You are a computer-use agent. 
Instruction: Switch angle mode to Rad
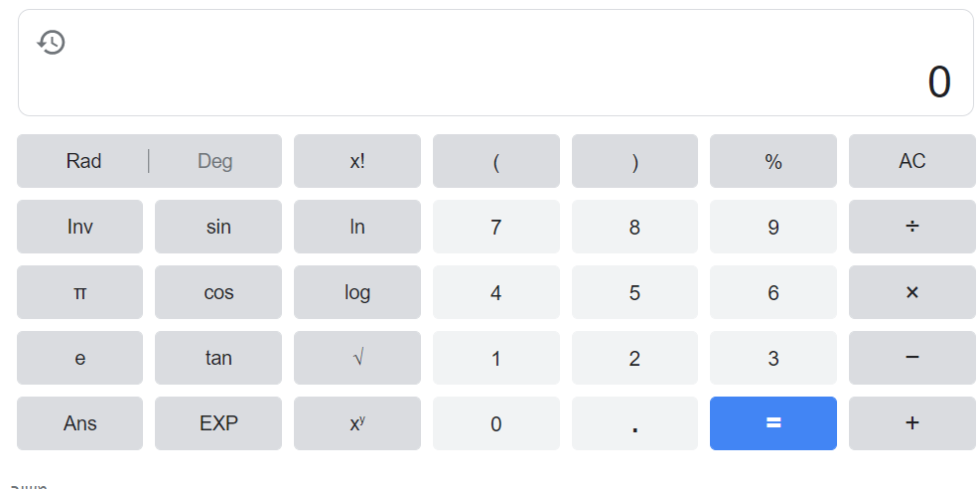tap(83, 161)
